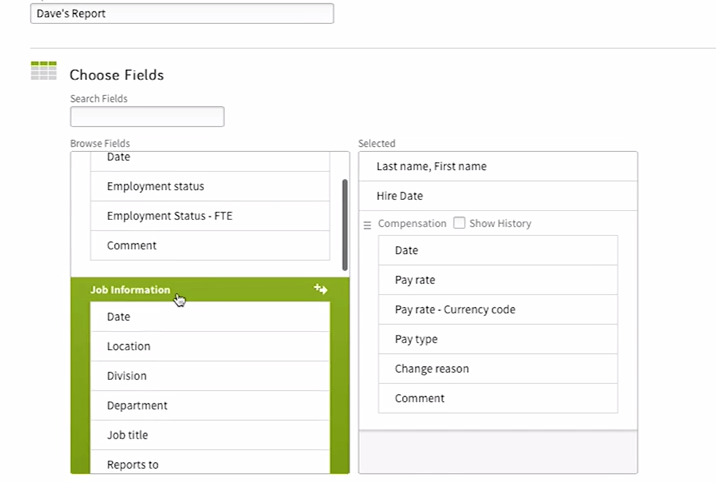The width and height of the screenshot is (716, 483).
Task: Select Pay rate - Currency code field
Action: click(x=498, y=310)
